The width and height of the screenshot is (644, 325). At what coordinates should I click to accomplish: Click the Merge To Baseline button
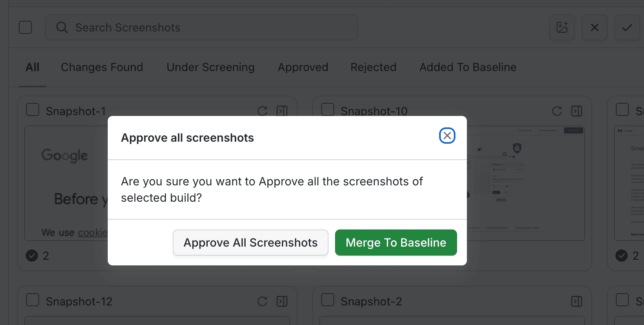click(x=395, y=243)
